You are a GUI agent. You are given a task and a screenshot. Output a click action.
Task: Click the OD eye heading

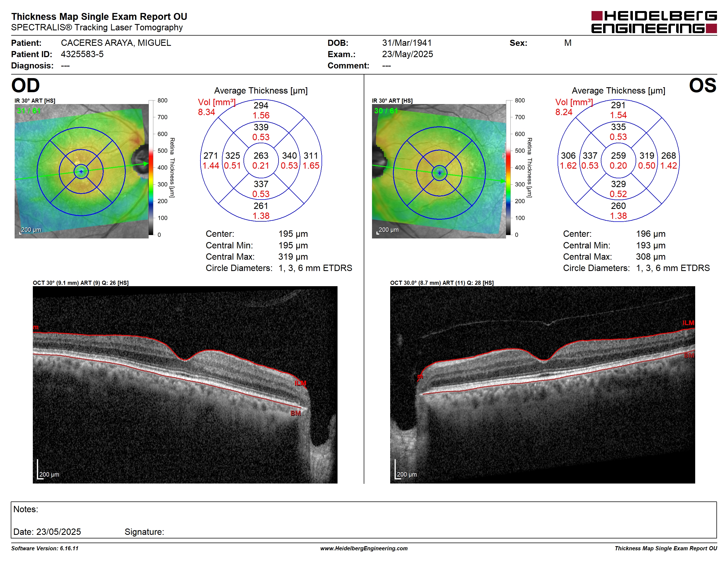point(26,85)
